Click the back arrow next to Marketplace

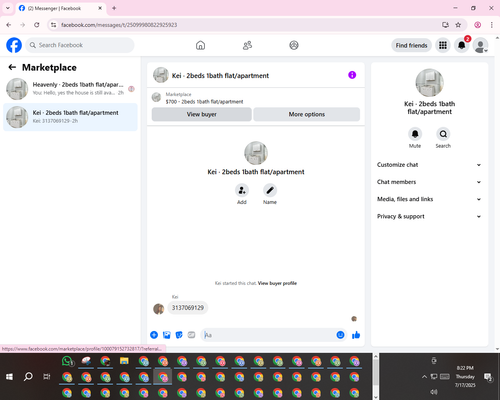pyautogui.click(x=12, y=67)
